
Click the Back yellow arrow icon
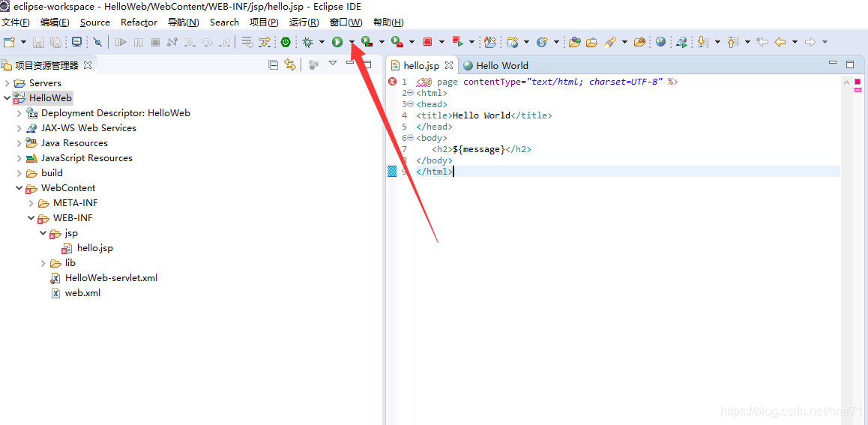[x=780, y=41]
